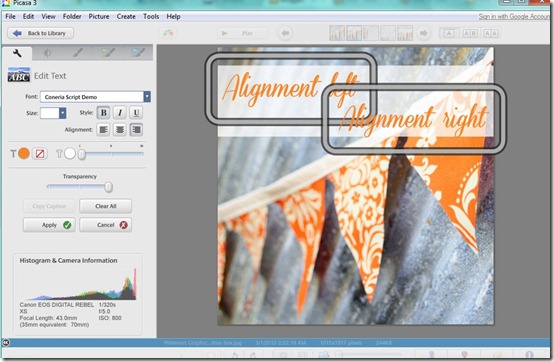Go to the next photo arrow
This screenshot has width=554, height=362.
(x=423, y=33)
